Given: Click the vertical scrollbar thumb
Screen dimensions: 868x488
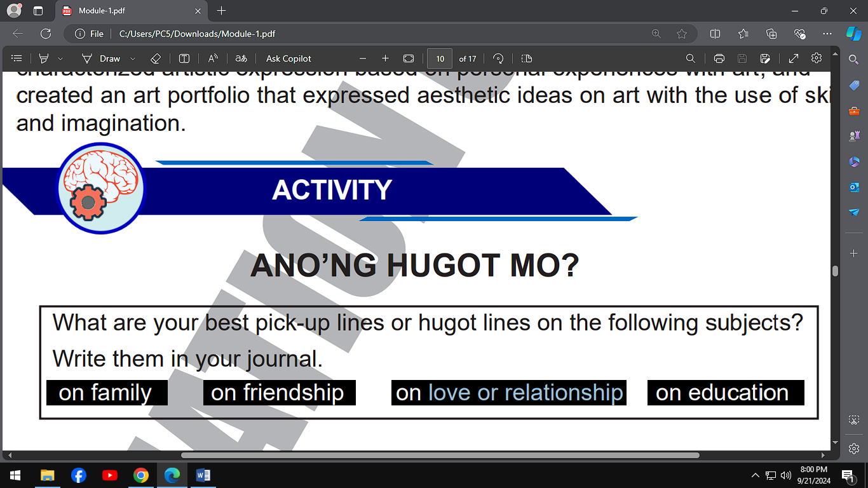Looking at the screenshot, I should (x=835, y=271).
